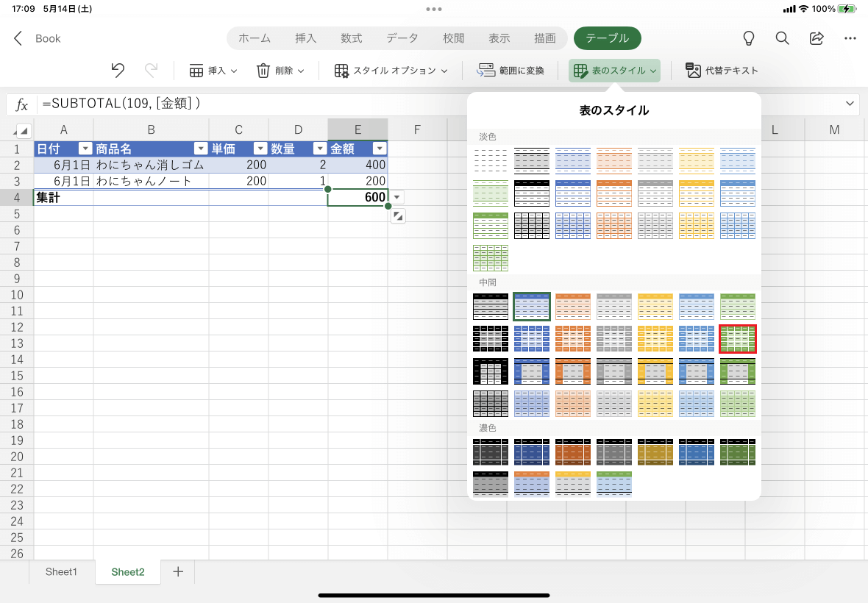Open total row function dropdown beside 600
Image resolution: width=868 pixels, height=603 pixels.
(x=397, y=197)
